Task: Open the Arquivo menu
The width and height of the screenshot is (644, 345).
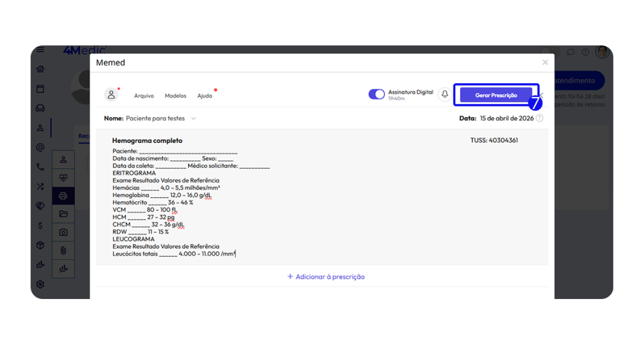Action: click(144, 96)
